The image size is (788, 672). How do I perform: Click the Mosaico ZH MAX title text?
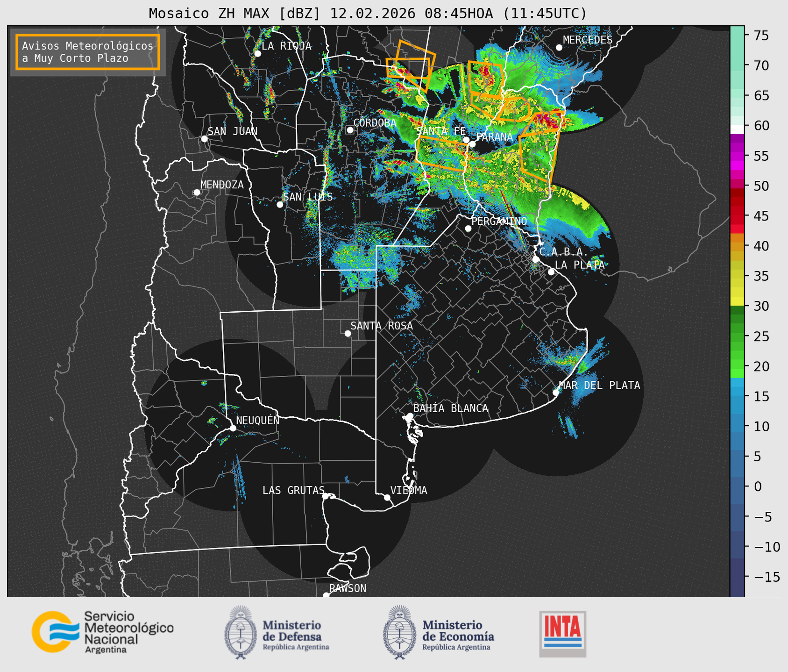[368, 13]
